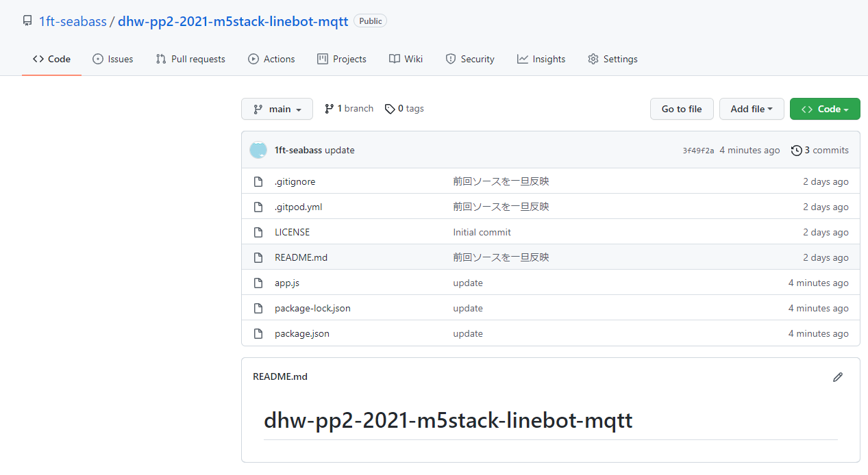868x475 pixels.
Task: Click file icon for package-lock.json
Action: [x=258, y=308]
